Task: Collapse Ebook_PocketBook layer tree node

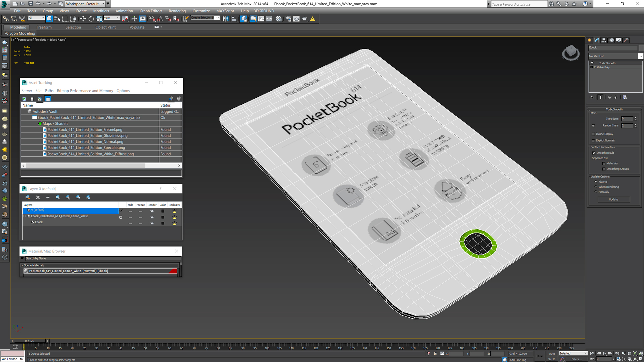Action: coord(25,216)
